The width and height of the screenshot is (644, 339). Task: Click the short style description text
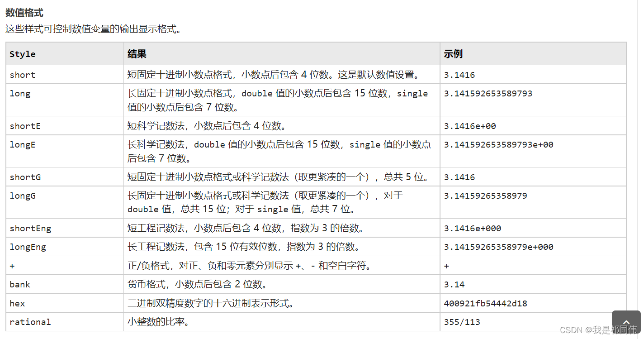point(274,75)
